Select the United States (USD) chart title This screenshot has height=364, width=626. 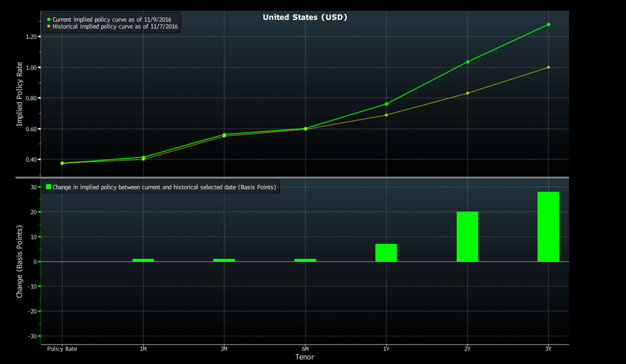(304, 17)
